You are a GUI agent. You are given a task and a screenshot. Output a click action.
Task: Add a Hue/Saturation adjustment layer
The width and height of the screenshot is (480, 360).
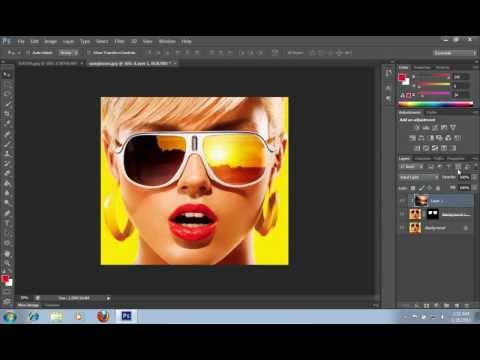pyautogui.click(x=412, y=138)
